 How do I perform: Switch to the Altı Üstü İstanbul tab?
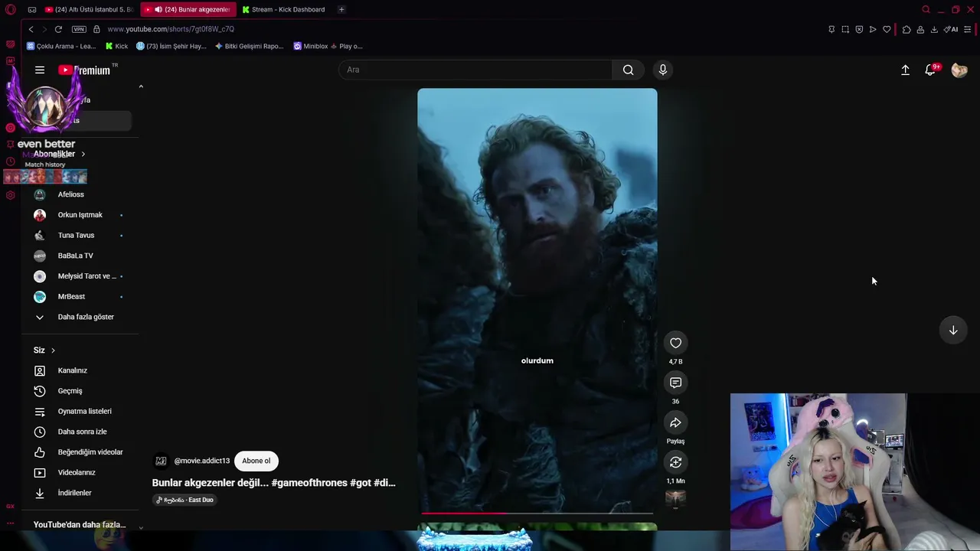89,9
